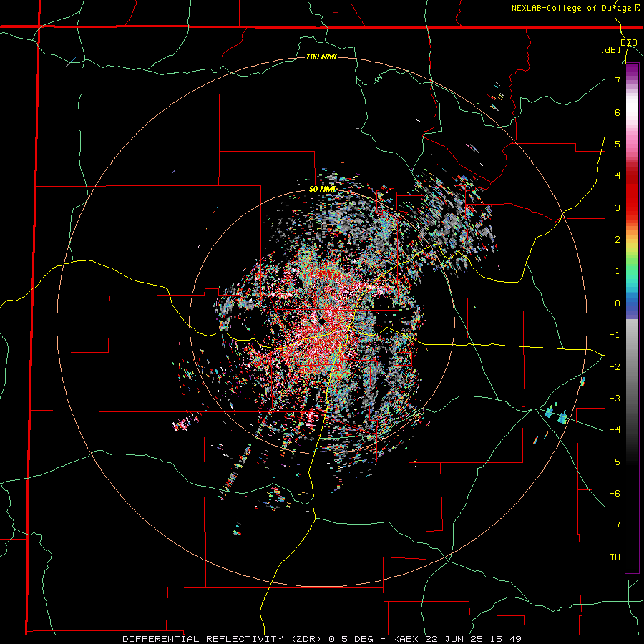Click the 5 value on the color scale
The height and width of the screenshot is (644, 644).
click(618, 144)
